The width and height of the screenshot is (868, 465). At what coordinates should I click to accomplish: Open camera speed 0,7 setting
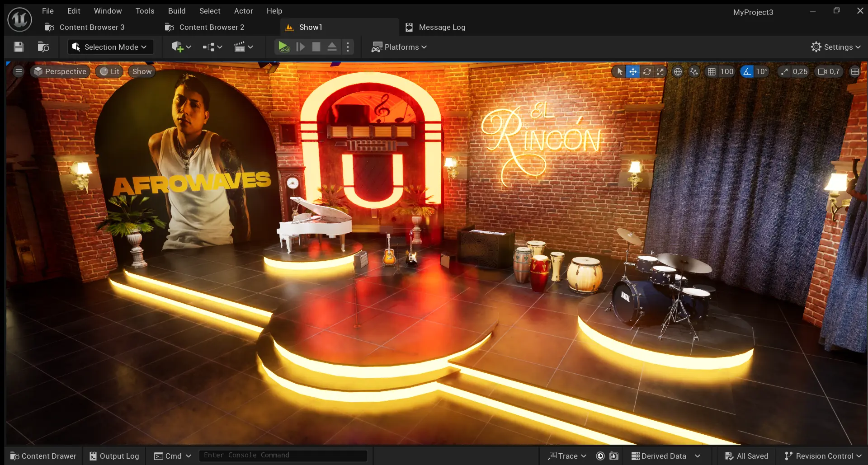click(829, 71)
